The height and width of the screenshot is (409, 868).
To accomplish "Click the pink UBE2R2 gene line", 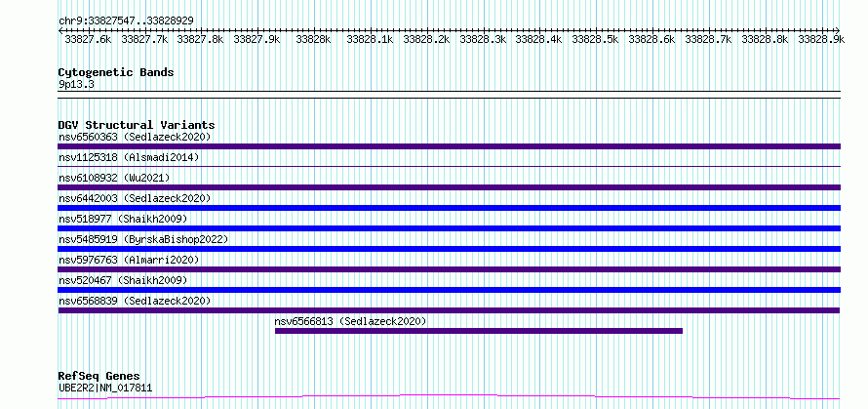I will [x=450, y=396].
